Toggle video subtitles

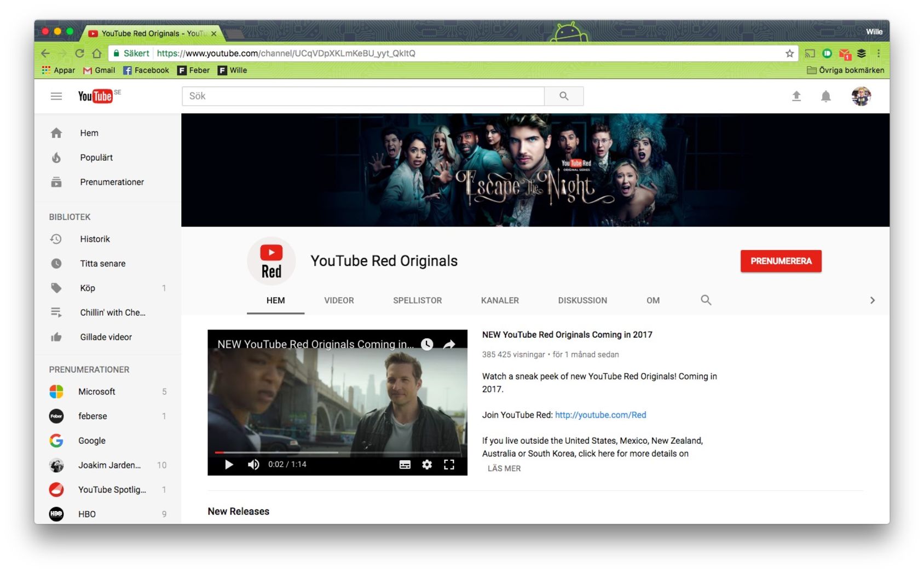pos(405,465)
